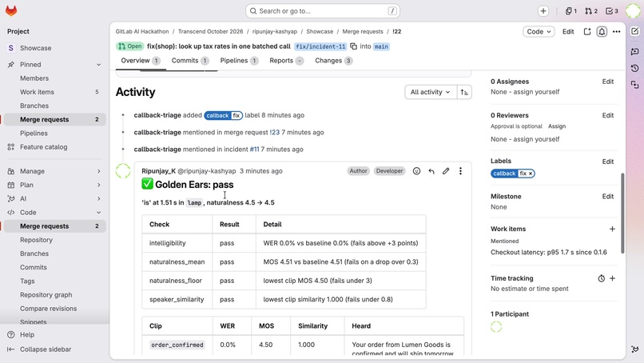Click the right sidebar scrollbar

[x=622, y=213]
